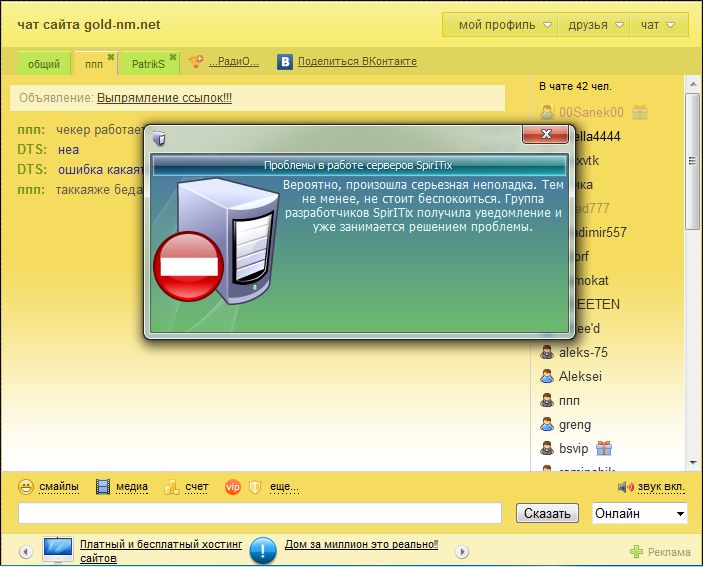Click the dialog title bar shield icon

pos(159,138)
